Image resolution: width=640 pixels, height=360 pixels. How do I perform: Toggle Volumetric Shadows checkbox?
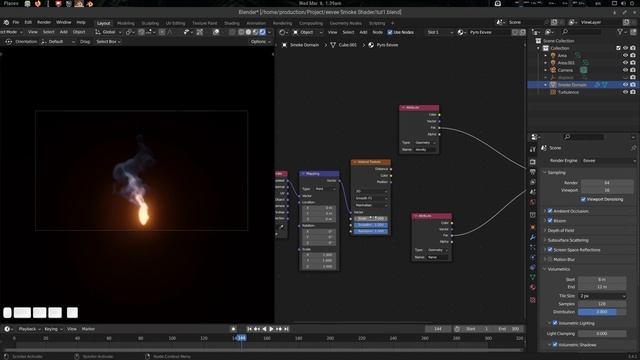click(555, 345)
